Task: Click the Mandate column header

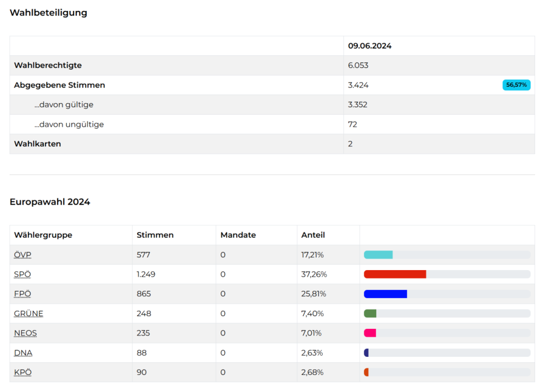Action: (x=238, y=235)
